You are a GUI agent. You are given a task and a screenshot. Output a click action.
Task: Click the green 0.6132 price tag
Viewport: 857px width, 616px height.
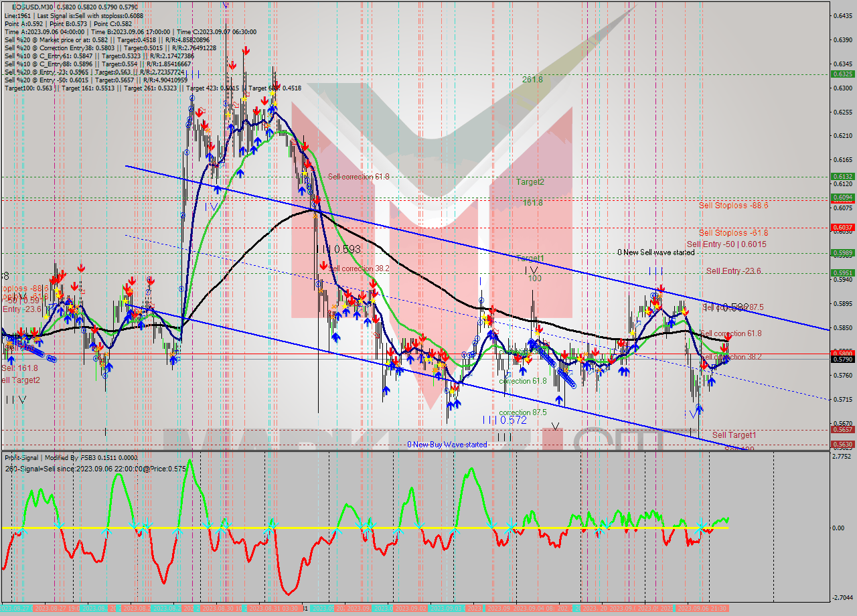point(842,177)
